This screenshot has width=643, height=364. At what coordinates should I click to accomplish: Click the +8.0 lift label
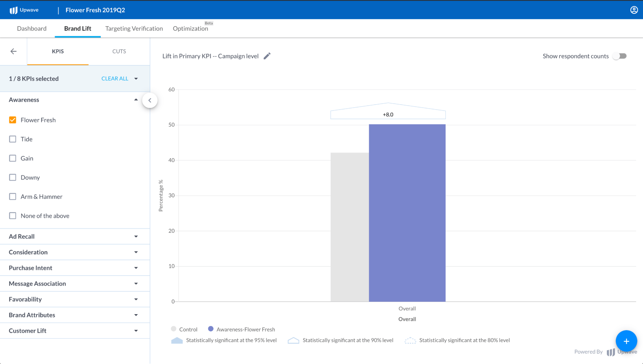[388, 114]
